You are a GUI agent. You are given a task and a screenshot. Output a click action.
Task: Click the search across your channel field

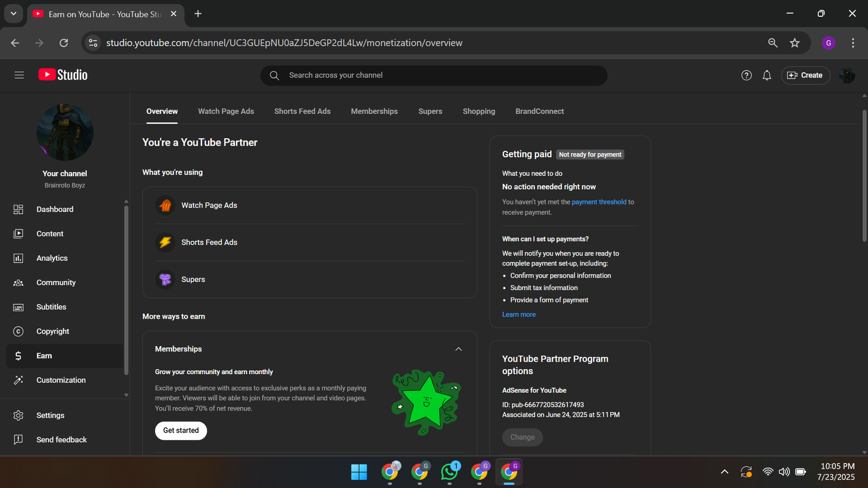point(434,75)
